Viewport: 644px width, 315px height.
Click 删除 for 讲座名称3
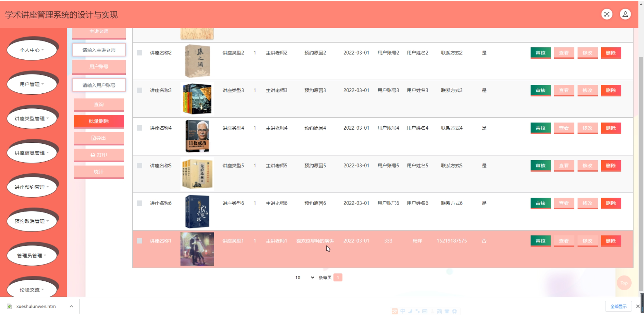(611, 91)
